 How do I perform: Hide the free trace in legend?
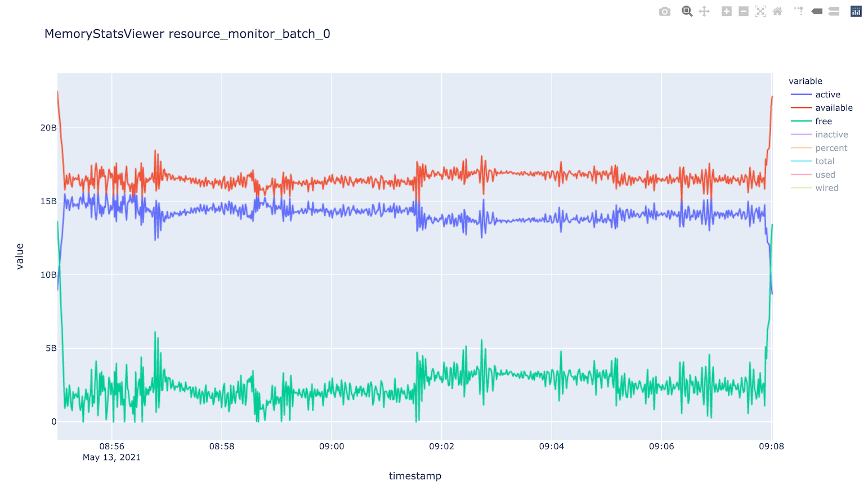pyautogui.click(x=824, y=121)
